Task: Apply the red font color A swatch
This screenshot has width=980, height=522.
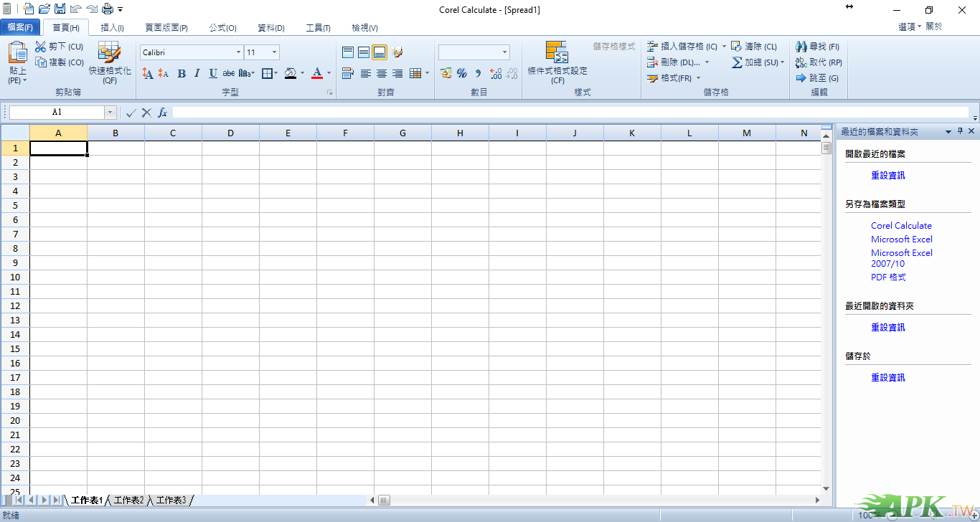Action: point(317,73)
